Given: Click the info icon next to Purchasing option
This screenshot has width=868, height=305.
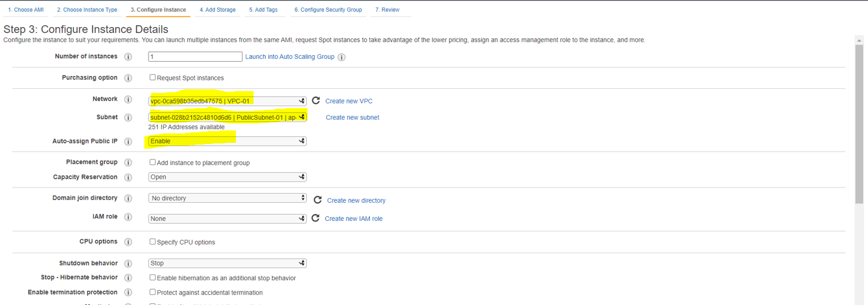Looking at the screenshot, I should pyautogui.click(x=128, y=78).
